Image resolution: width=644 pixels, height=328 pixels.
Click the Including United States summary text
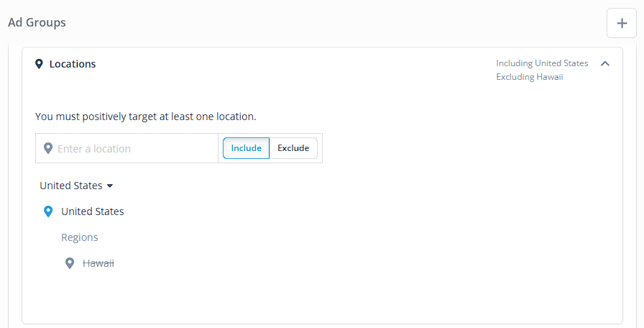click(x=542, y=63)
